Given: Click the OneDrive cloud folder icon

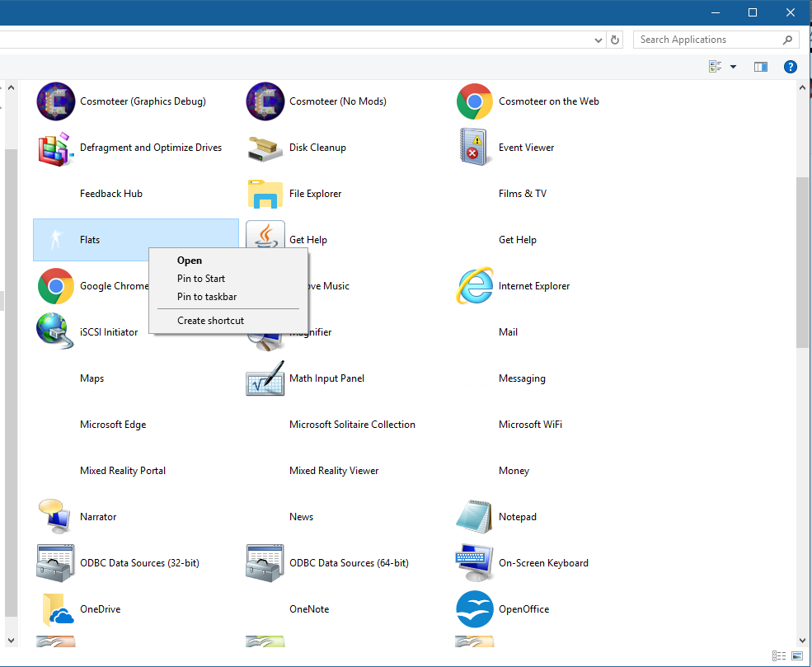Looking at the screenshot, I should coord(57,609).
